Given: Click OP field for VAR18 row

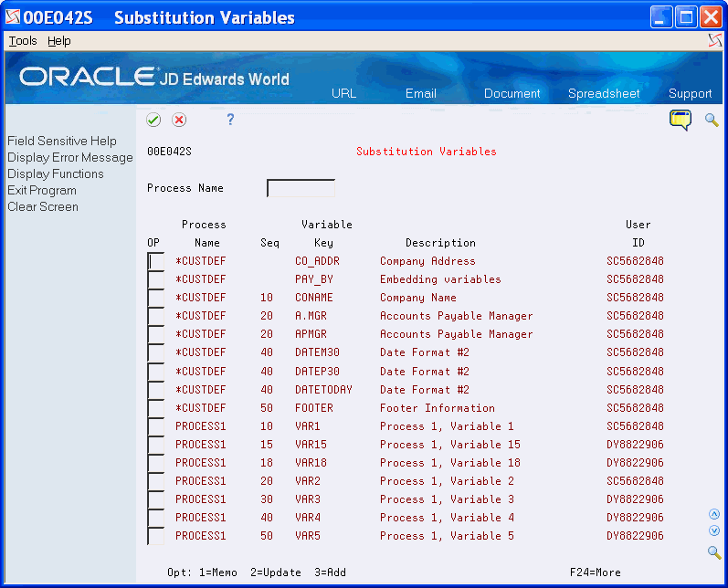Looking at the screenshot, I should [x=155, y=463].
